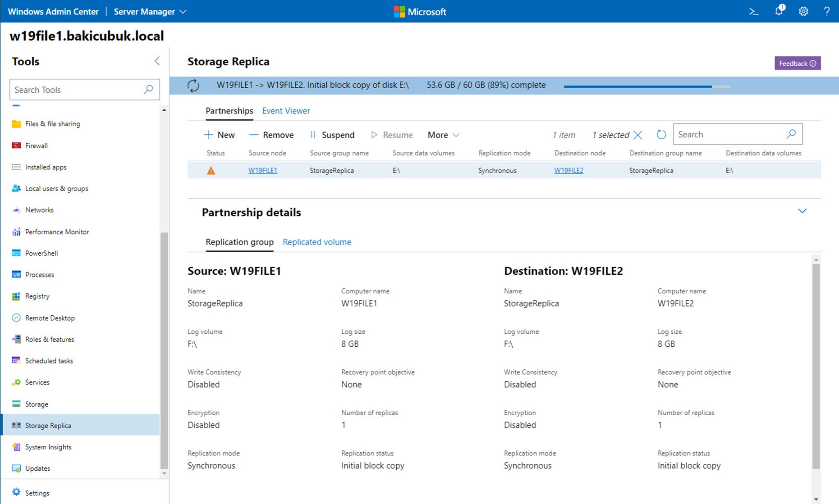Image resolution: width=839 pixels, height=504 pixels.
Task: Switch to the Event Viewer tab
Action: click(x=286, y=111)
